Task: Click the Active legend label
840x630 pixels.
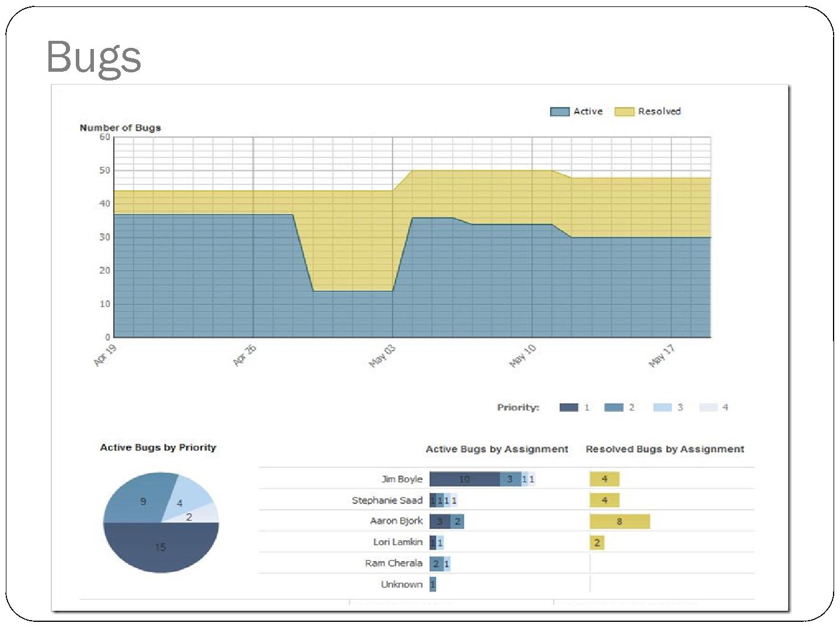Action: coord(588,111)
